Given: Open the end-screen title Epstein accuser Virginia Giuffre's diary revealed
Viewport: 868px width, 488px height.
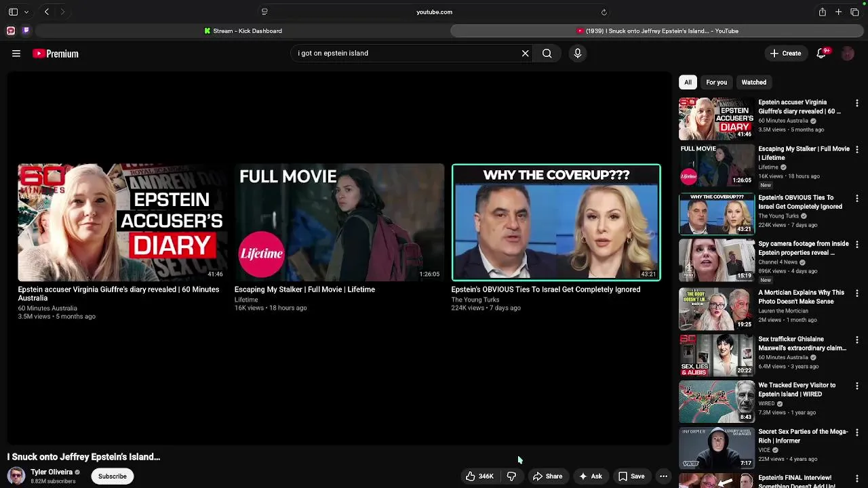Looking at the screenshot, I should tap(119, 293).
